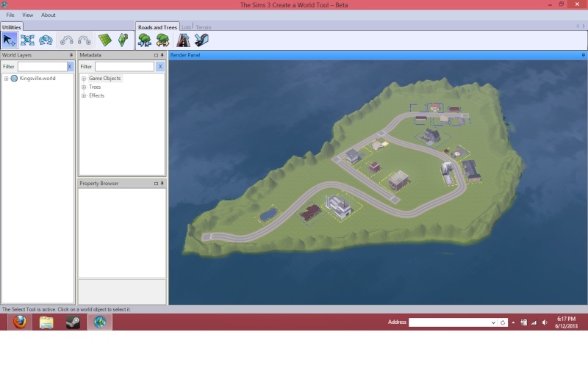Pin the Render Panel
This screenshot has width=588, height=387.
pyautogui.click(x=583, y=55)
